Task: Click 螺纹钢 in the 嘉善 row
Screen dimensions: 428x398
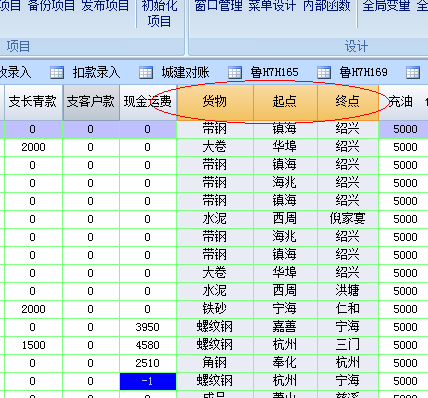Action: click(x=215, y=327)
